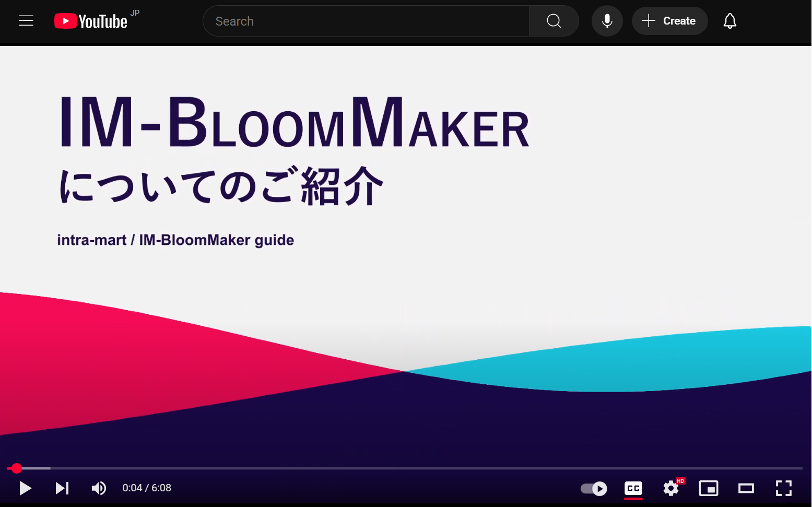812x507 pixels.
Task: Click the magnifier search button
Action: click(x=554, y=21)
